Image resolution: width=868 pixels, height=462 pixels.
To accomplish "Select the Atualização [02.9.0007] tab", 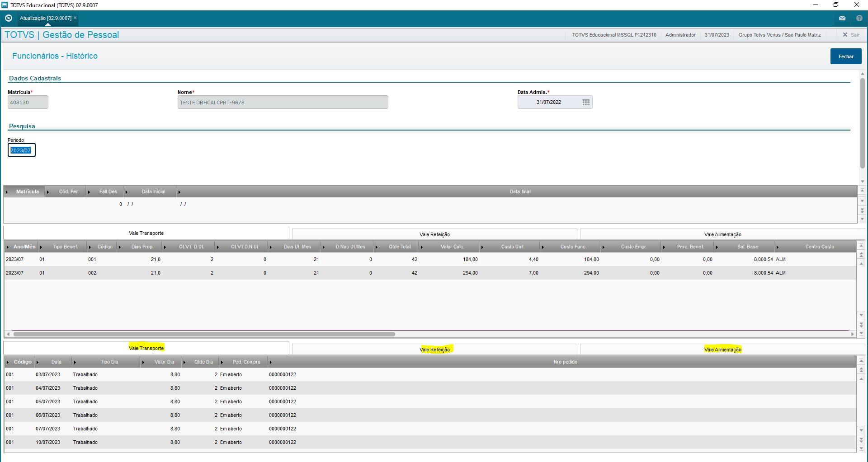I will [46, 18].
